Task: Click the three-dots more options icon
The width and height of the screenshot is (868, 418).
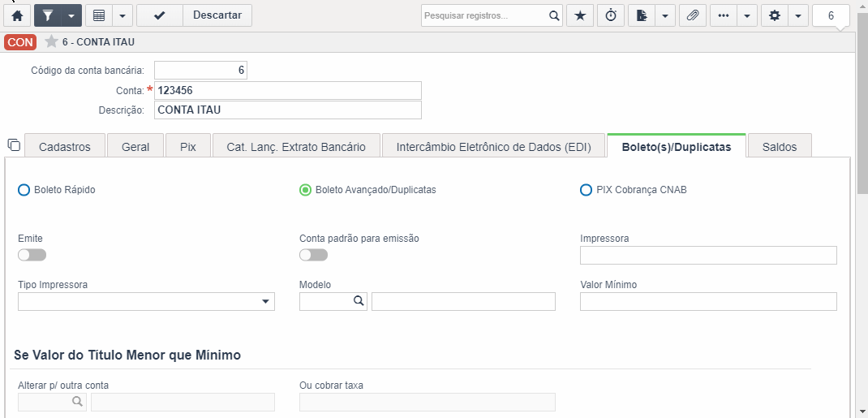Action: (x=724, y=15)
